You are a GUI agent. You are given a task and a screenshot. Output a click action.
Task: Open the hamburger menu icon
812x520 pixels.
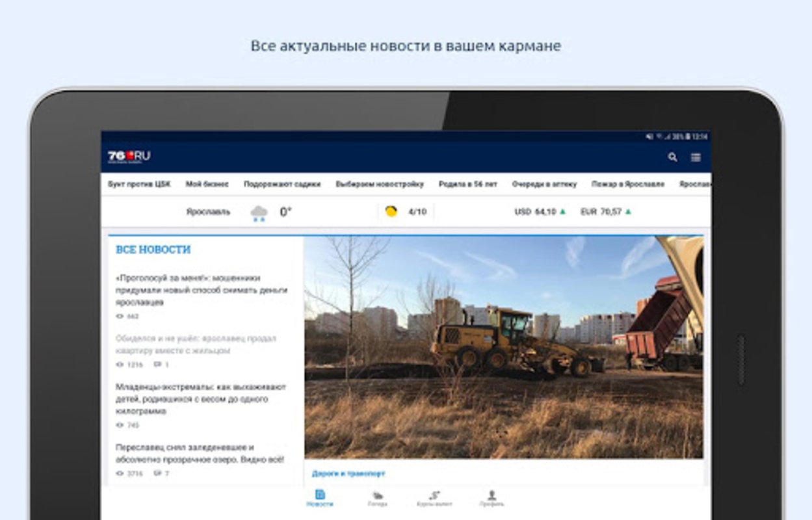tap(696, 157)
